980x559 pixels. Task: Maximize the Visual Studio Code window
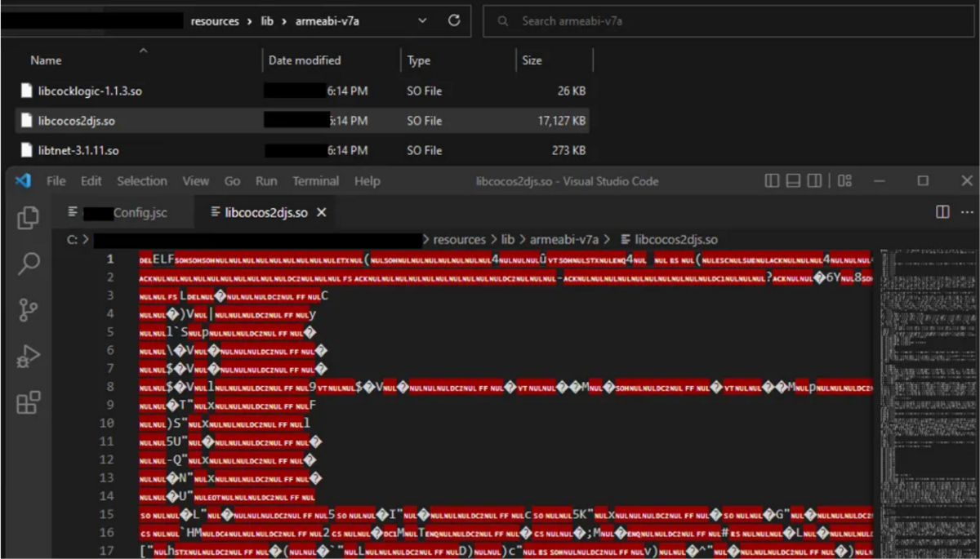coord(923,181)
